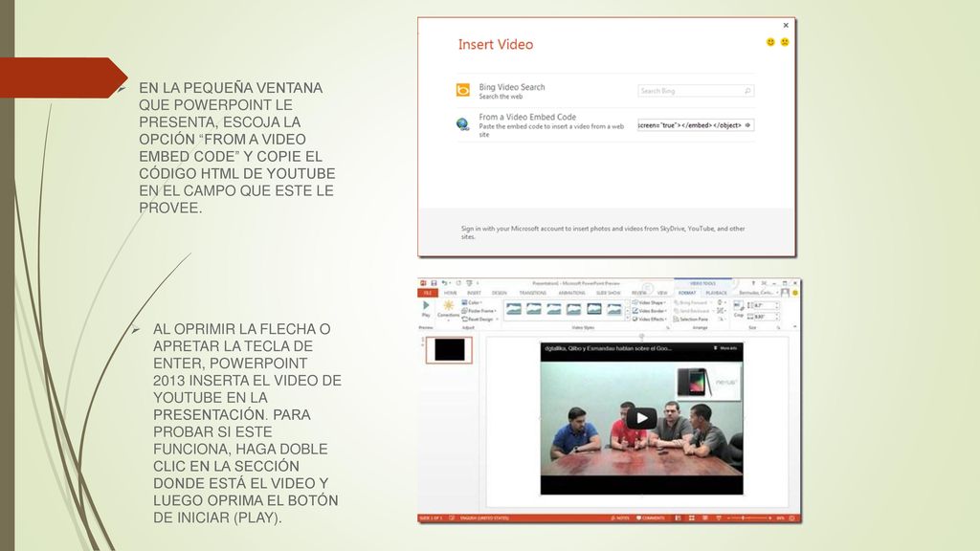Image resolution: width=980 pixels, height=551 pixels.
Task: Click Bring Forward in Arrange group
Action: tap(691, 303)
